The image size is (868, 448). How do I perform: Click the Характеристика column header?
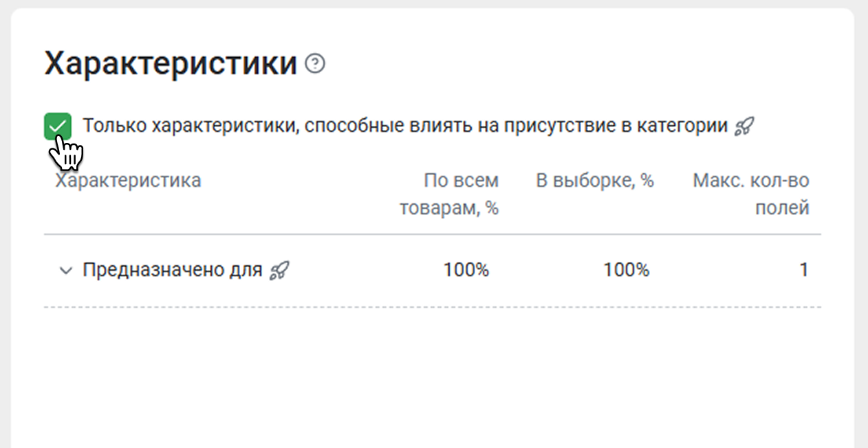[128, 181]
